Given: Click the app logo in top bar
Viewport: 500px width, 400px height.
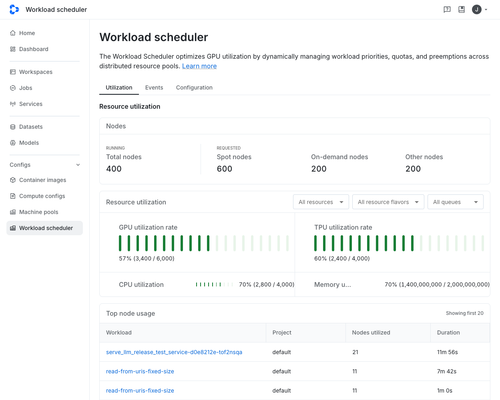Looking at the screenshot, I should coord(14,9).
